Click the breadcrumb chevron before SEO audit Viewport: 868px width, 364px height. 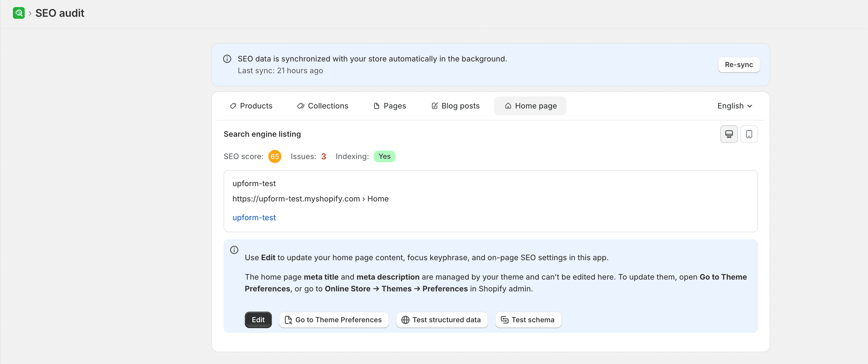tap(30, 14)
